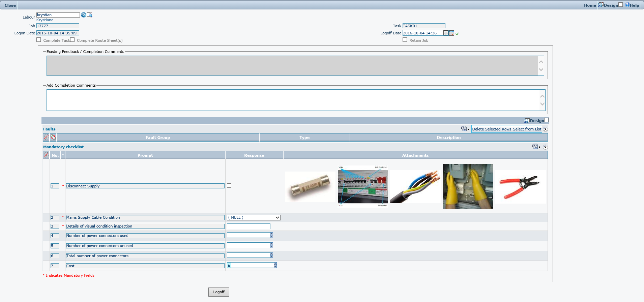644x302 pixels.
Task: Collapse the Mandatory checklist section
Action: click(x=545, y=147)
